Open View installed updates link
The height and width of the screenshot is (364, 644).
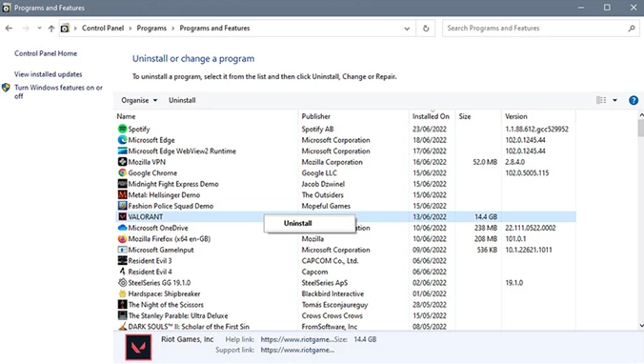(x=48, y=74)
